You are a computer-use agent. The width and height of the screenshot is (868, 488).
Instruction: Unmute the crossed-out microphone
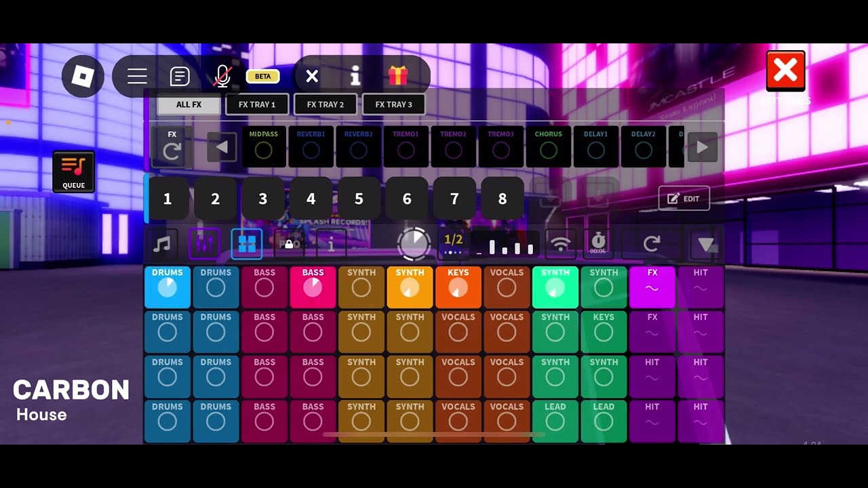(x=222, y=76)
